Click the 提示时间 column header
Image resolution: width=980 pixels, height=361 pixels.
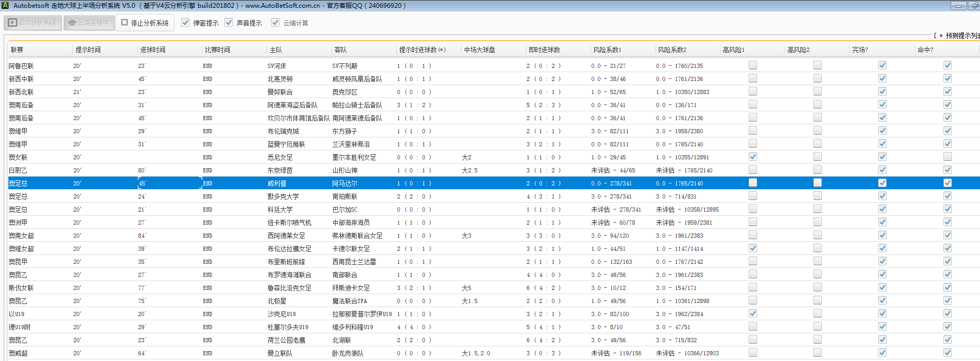[x=88, y=50]
